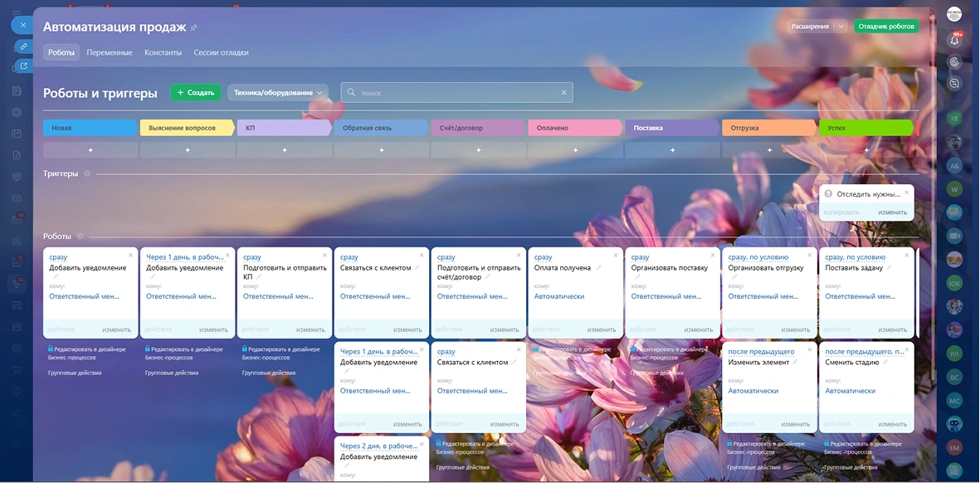Select the green Успех stage header

coord(865,128)
